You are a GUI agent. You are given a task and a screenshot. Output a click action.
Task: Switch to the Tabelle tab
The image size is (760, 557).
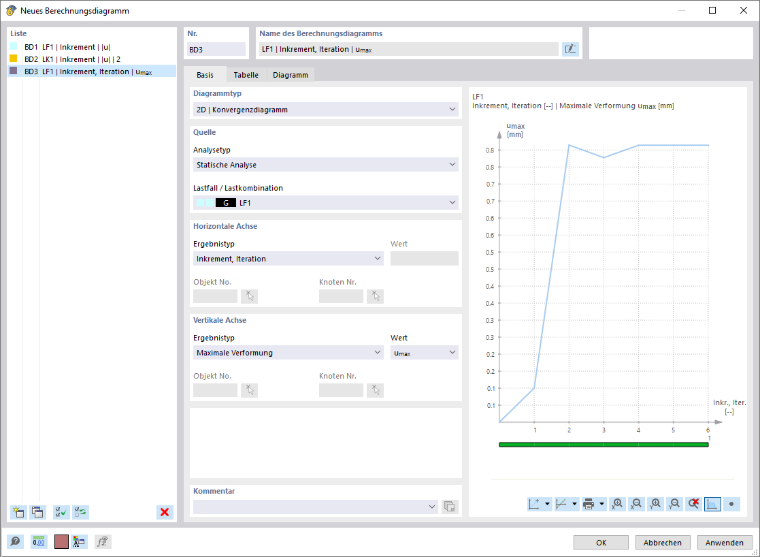point(246,75)
